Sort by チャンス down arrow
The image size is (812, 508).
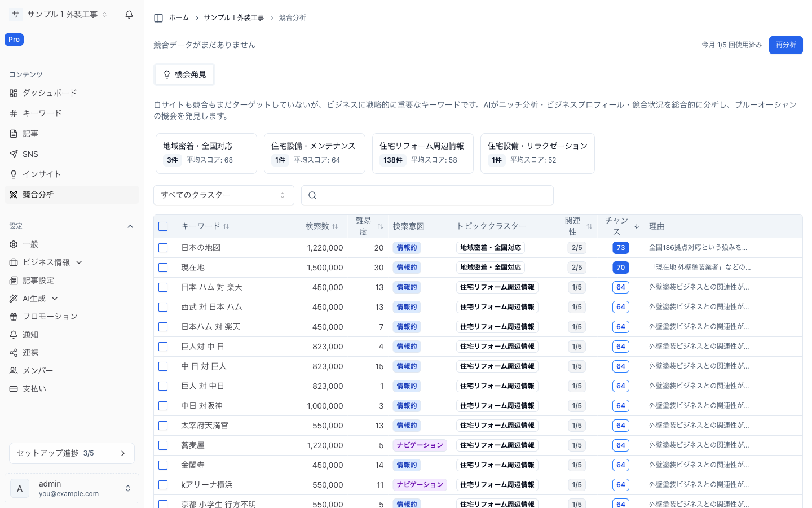pos(637,226)
